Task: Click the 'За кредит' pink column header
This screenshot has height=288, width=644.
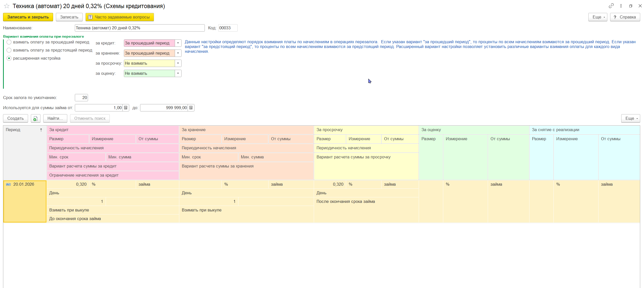Action: point(113,130)
